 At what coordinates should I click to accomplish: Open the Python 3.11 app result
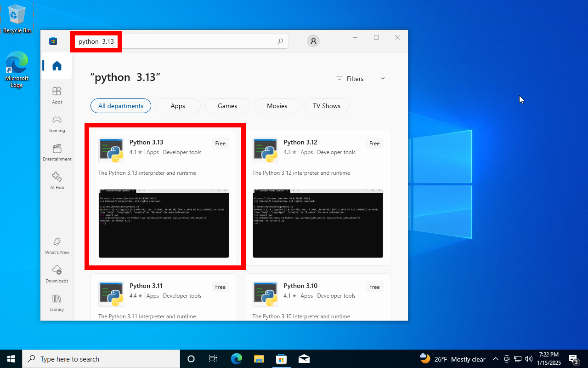pyautogui.click(x=146, y=286)
